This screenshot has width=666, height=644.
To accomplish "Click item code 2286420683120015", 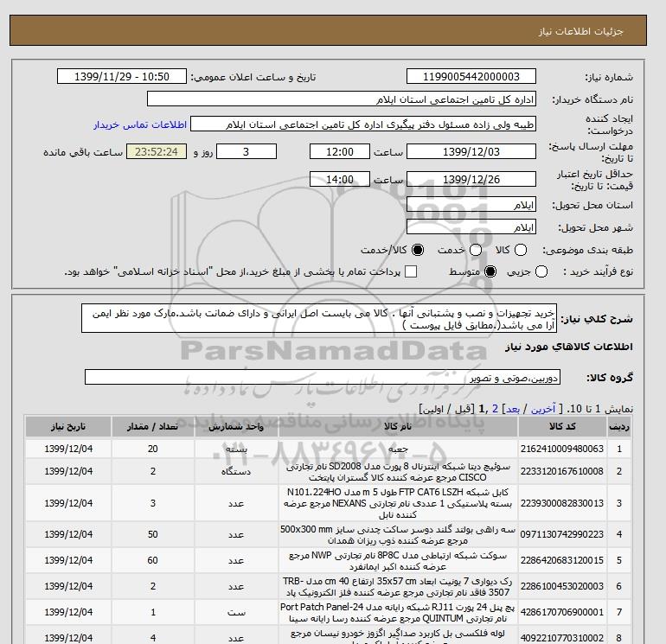I will (x=562, y=560).
